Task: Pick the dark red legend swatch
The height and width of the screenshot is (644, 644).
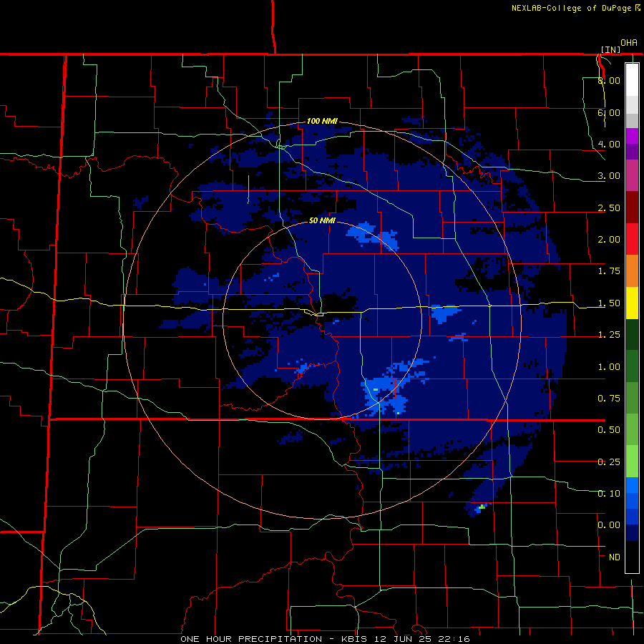Action: click(632, 208)
